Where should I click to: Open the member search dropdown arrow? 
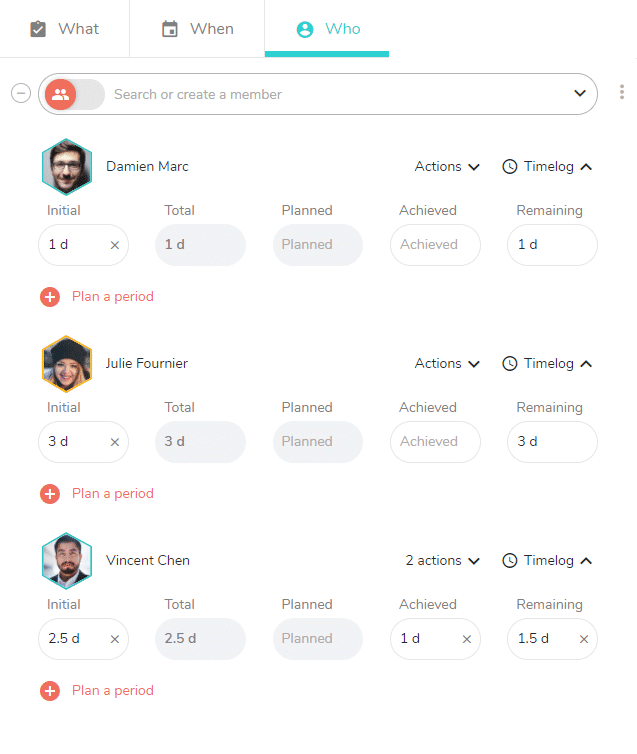pyautogui.click(x=580, y=93)
